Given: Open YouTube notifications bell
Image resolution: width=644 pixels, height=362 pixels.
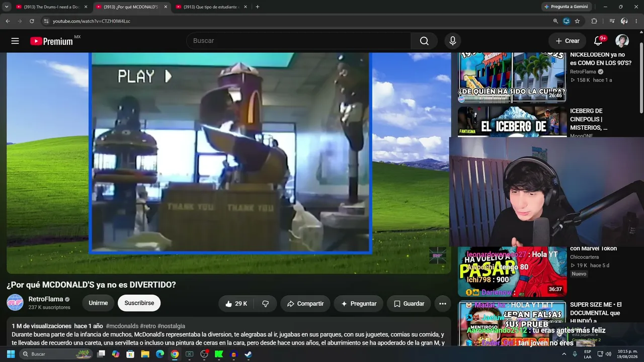Looking at the screenshot, I should [598, 41].
